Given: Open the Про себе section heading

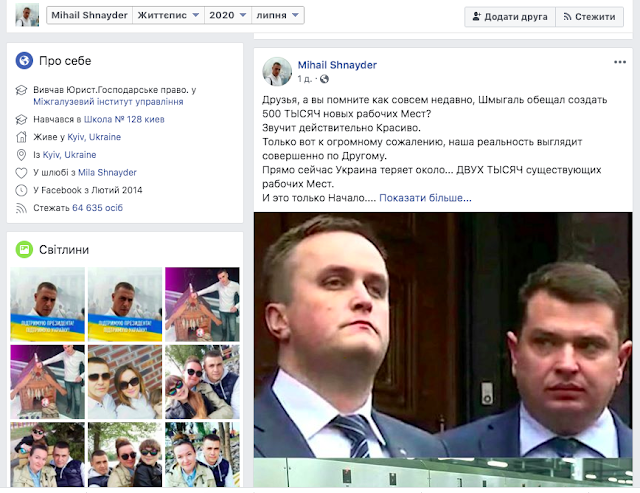Looking at the screenshot, I should coord(65,61).
